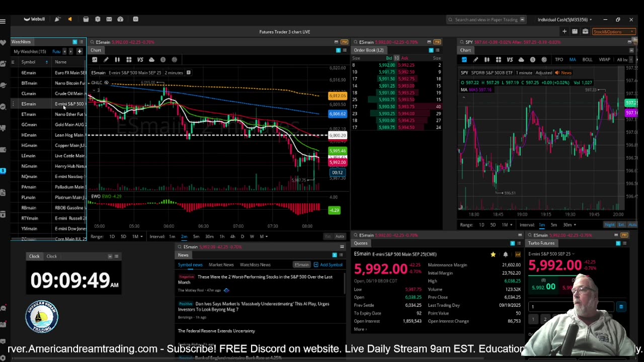Open 'Dan Ives Says Market' news headline
644x362 pixels.
[x=254, y=307]
